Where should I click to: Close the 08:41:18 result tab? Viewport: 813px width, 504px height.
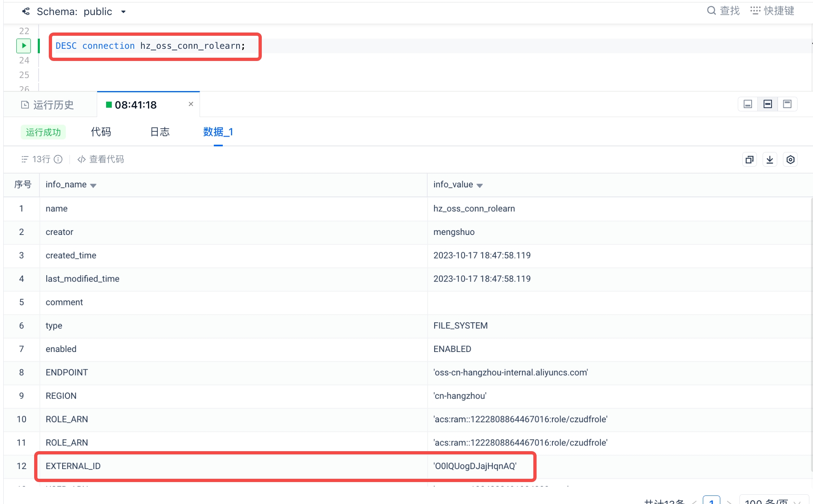tap(191, 104)
